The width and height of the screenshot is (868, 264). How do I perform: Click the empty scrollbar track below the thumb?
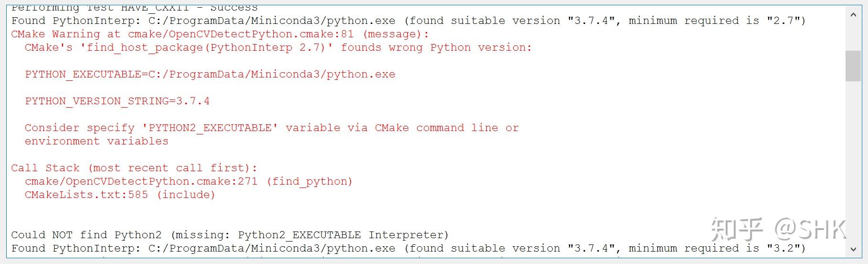[853, 163]
